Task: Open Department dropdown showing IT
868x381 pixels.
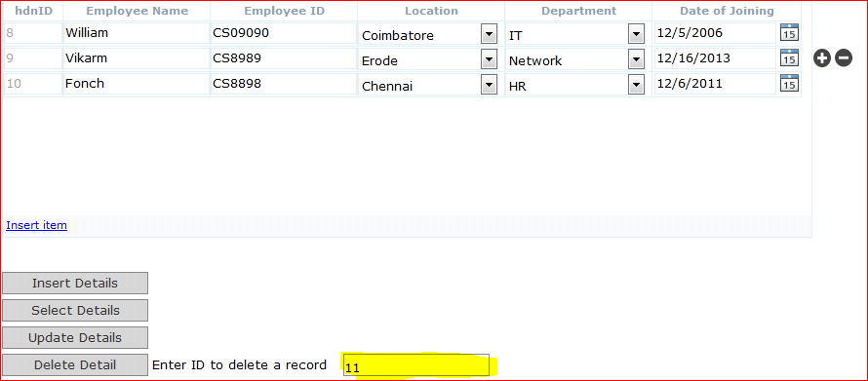Action: click(x=636, y=35)
